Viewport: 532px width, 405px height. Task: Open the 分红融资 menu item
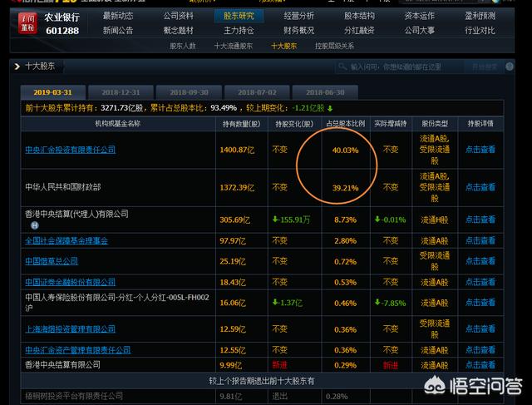[x=359, y=31]
